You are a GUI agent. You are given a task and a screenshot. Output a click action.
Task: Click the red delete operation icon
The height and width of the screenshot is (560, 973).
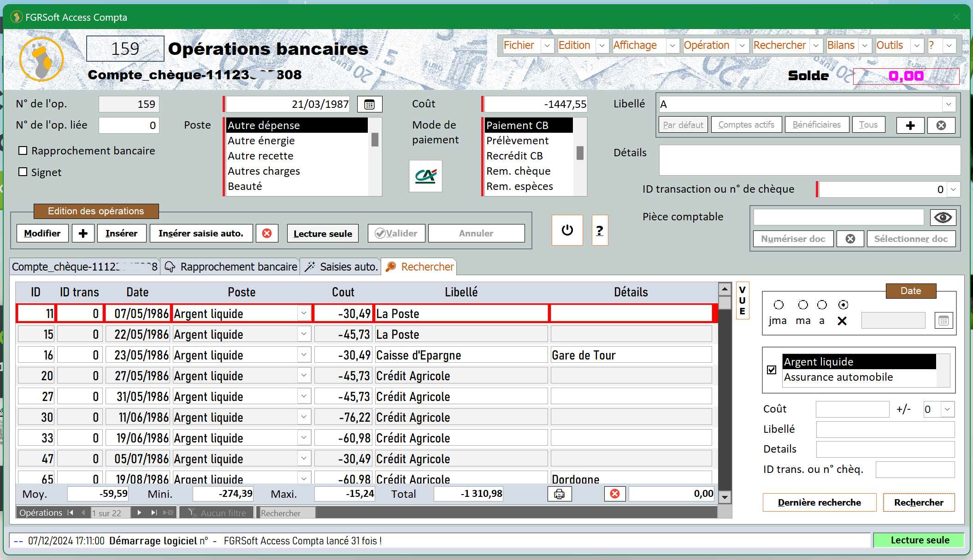267,233
